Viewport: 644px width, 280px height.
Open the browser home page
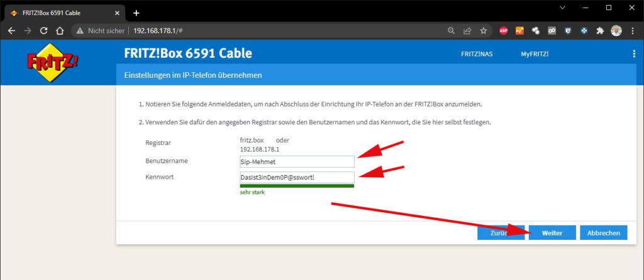coord(60,31)
